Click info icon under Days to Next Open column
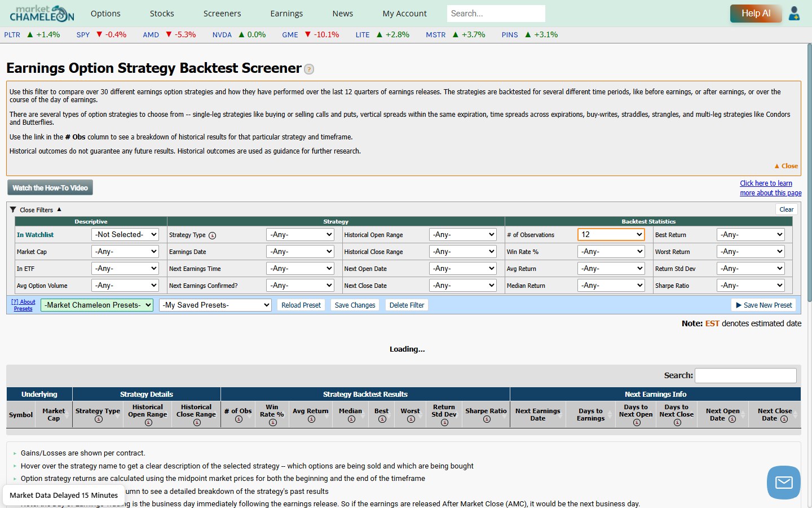 [x=637, y=423]
